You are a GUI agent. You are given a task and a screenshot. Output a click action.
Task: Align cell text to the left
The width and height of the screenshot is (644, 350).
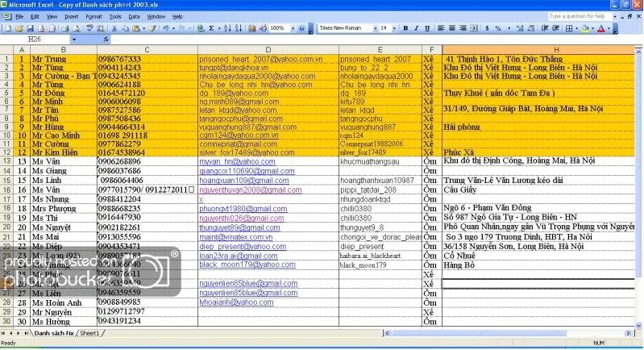[x=441, y=28]
